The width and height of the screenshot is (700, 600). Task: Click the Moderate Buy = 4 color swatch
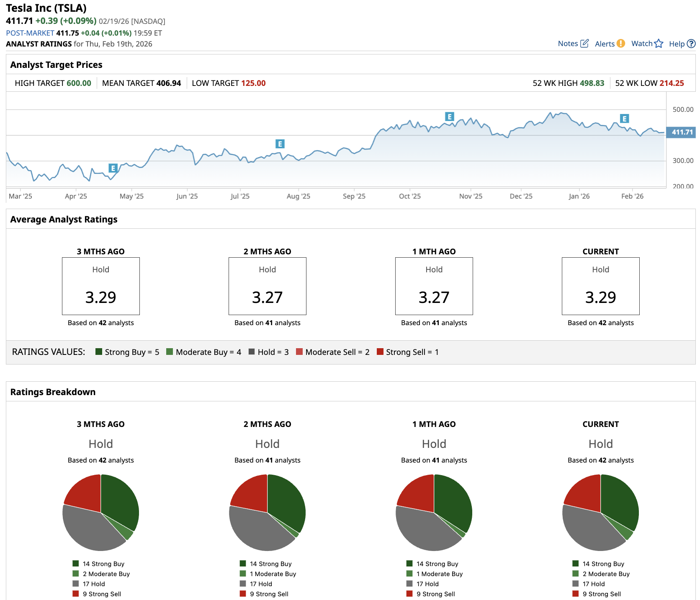pos(170,352)
